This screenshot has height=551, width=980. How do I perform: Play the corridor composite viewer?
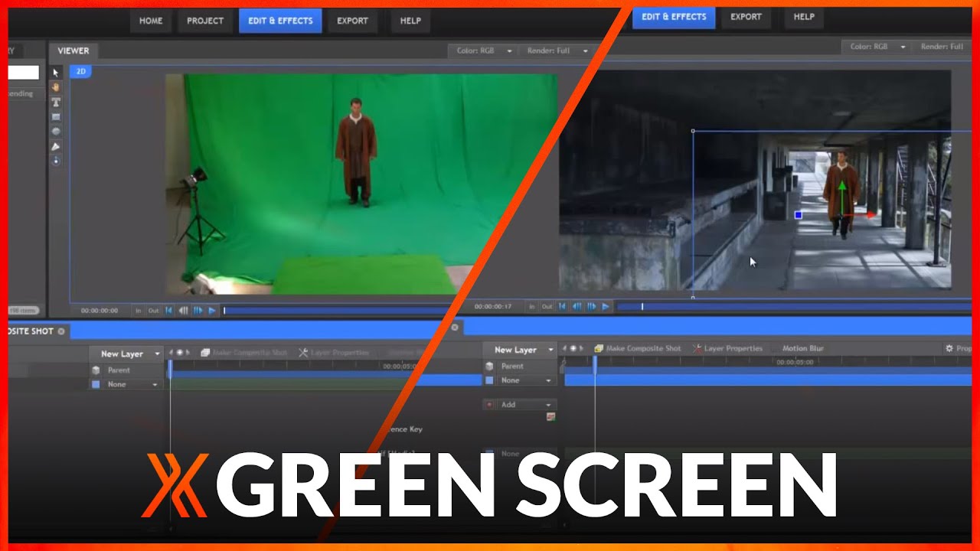tap(606, 306)
